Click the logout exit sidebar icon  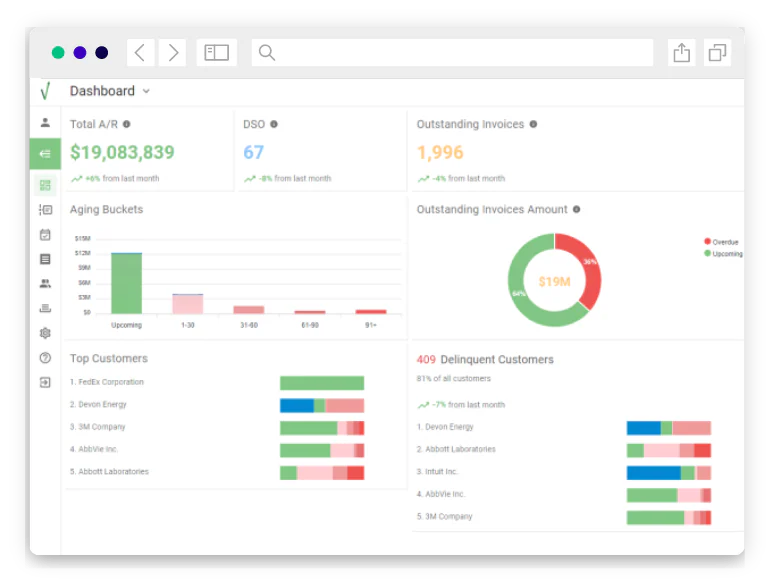point(45,382)
